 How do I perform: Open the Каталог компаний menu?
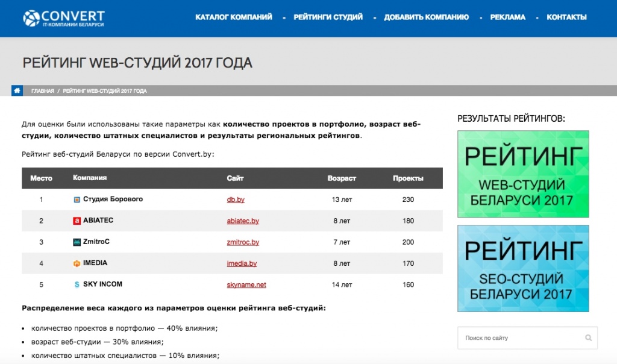(234, 17)
